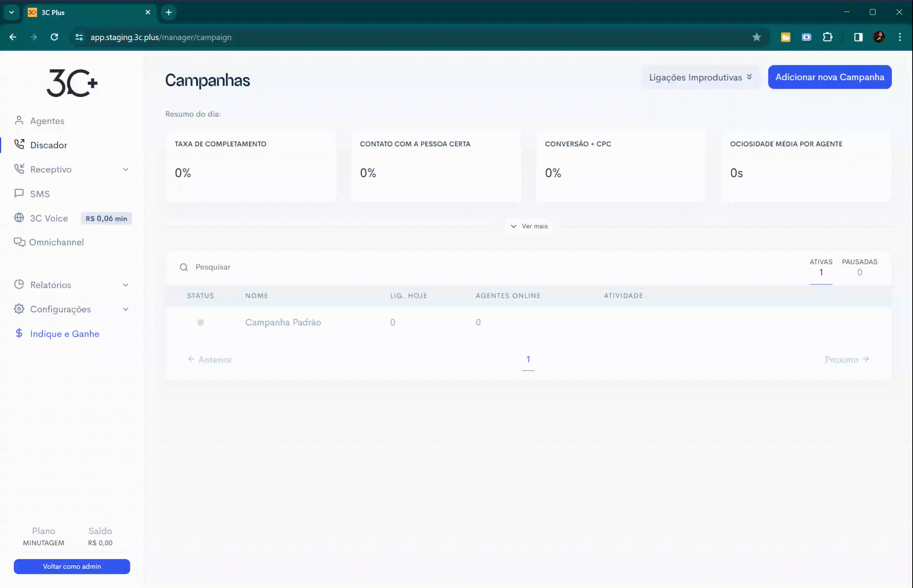Click the Configurações gear icon
The image size is (913, 588).
pos(19,309)
